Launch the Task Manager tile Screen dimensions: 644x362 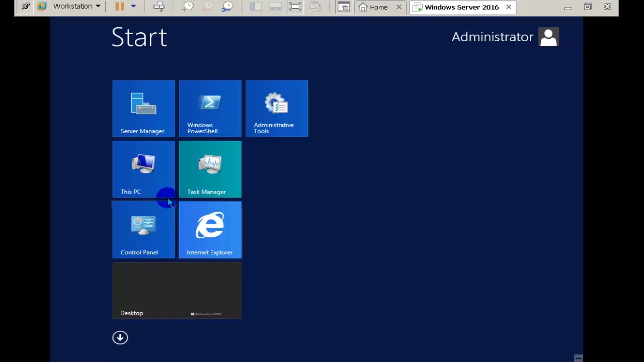point(210,169)
